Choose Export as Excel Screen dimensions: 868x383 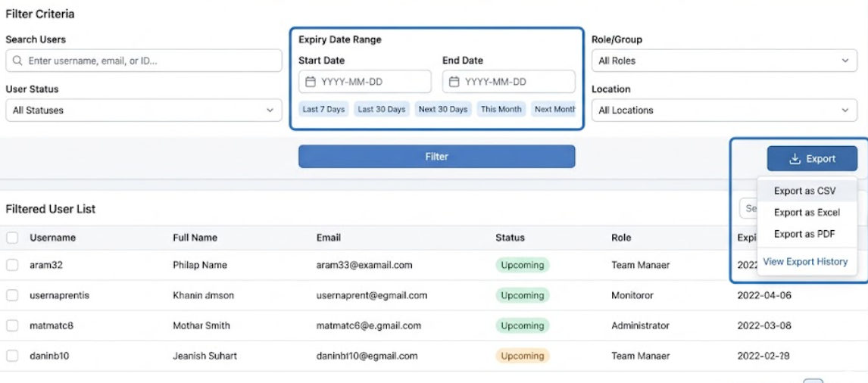807,213
